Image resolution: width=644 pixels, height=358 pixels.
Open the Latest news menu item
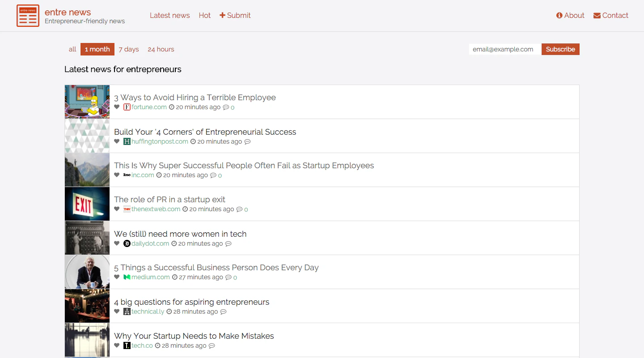coord(170,15)
